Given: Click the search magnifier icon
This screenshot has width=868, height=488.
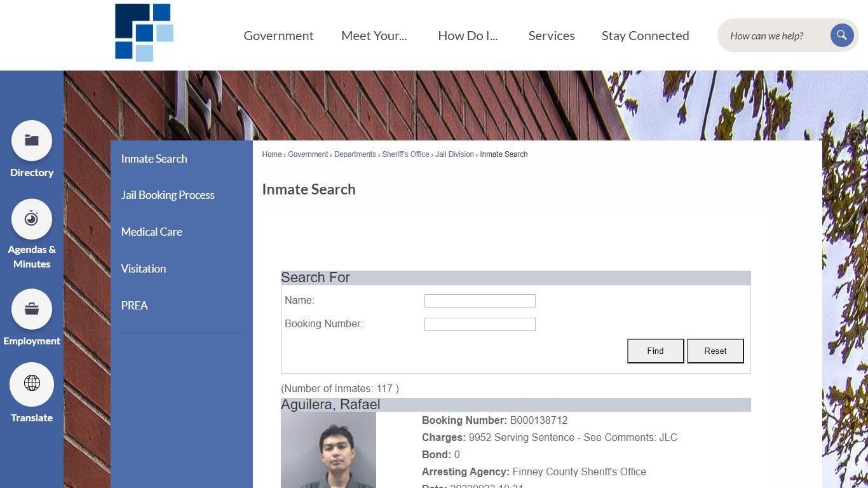Looking at the screenshot, I should point(841,36).
